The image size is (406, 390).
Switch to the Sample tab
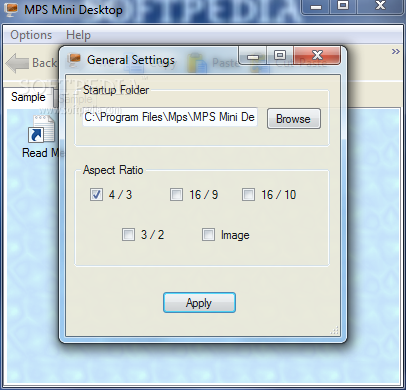28,97
